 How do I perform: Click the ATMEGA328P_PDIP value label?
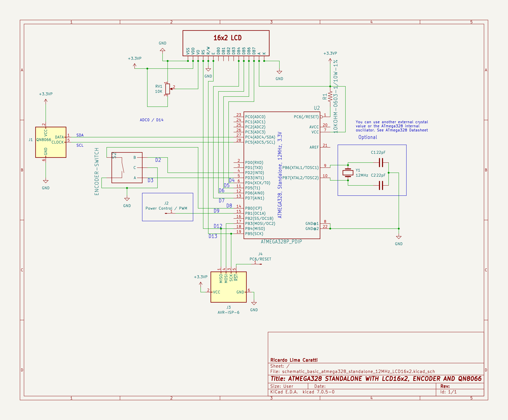pyautogui.click(x=281, y=242)
